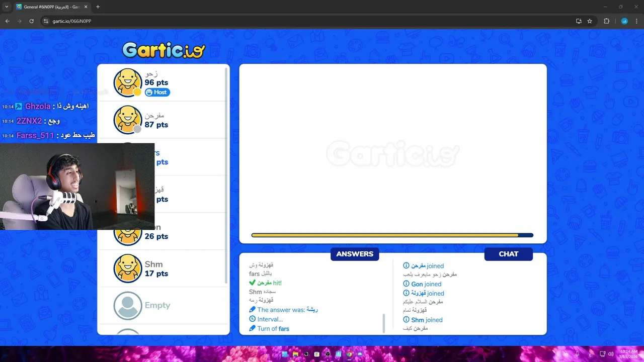Click the player name Shm in list
Image resolution: width=644 pixels, height=362 pixels.
click(x=153, y=264)
